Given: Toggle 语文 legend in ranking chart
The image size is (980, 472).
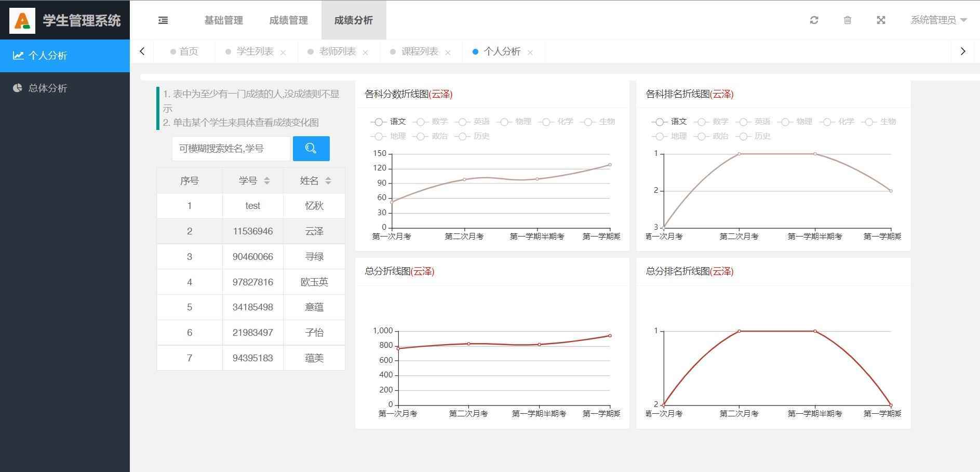Looking at the screenshot, I should [x=669, y=122].
